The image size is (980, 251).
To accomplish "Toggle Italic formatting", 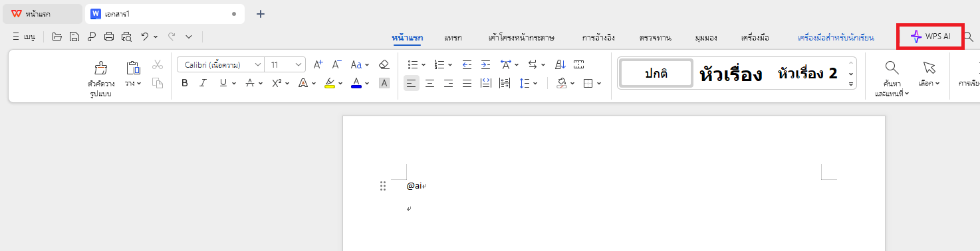I will point(203,83).
